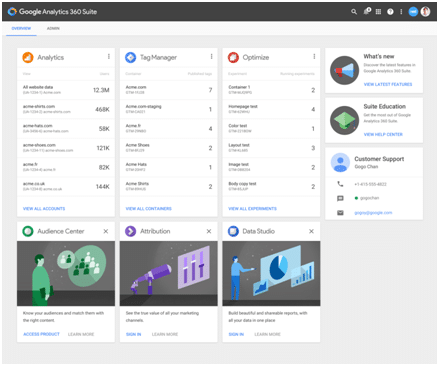Screen dimensions: 439x366
Task: Click the gogochan chat handle
Action: click(x=369, y=198)
